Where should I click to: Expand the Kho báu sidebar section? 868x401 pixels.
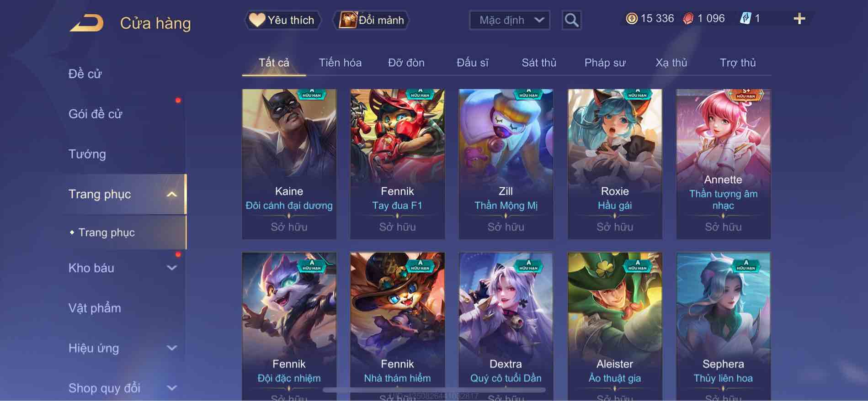(171, 268)
